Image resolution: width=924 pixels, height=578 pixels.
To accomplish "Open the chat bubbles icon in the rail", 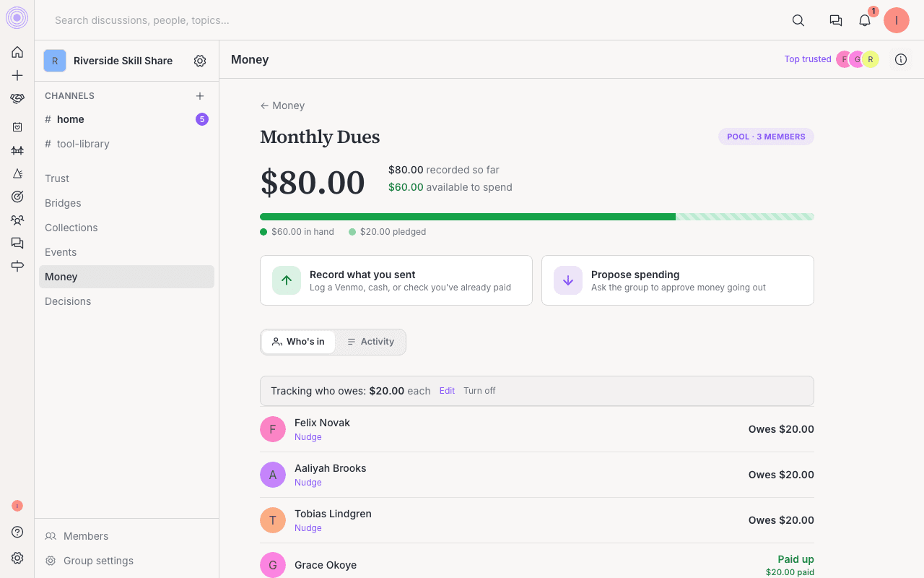I will pyautogui.click(x=17, y=243).
